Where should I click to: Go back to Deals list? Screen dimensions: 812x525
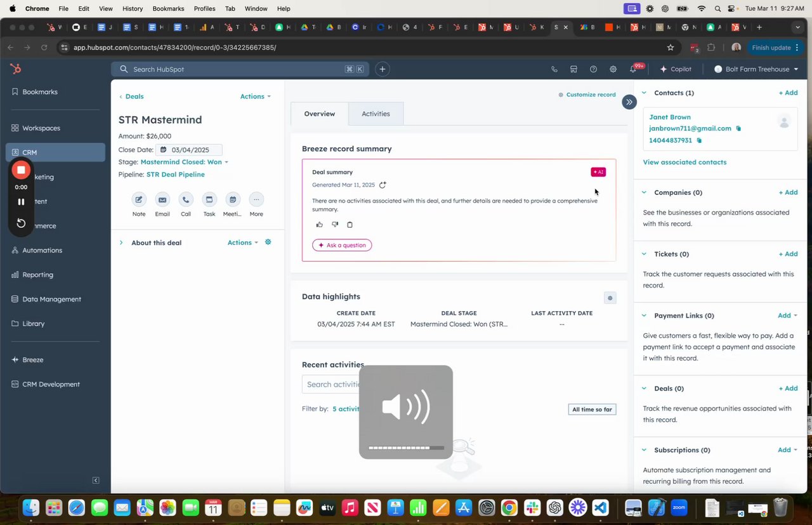pyautogui.click(x=131, y=96)
